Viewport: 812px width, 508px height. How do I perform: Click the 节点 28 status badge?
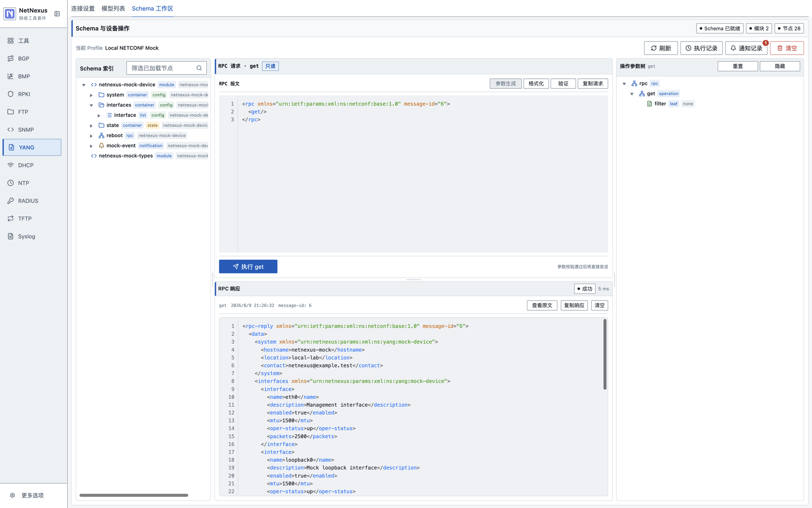(x=789, y=28)
